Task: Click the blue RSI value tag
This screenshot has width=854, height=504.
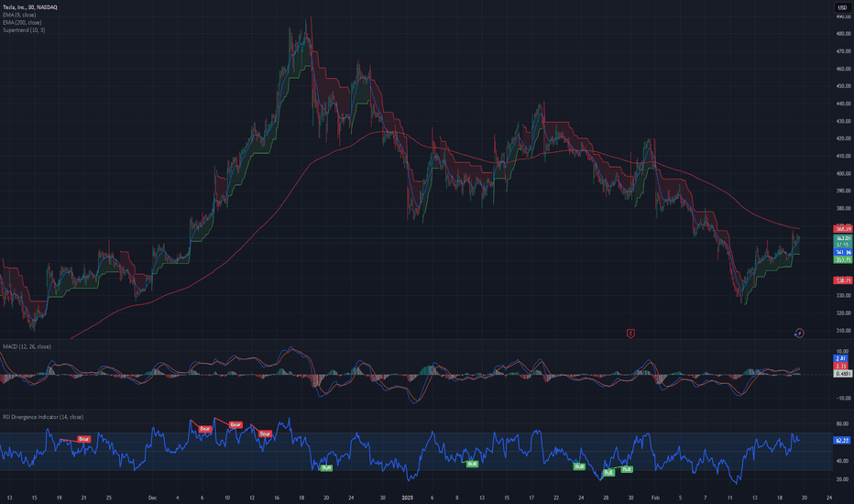Action: (843, 440)
